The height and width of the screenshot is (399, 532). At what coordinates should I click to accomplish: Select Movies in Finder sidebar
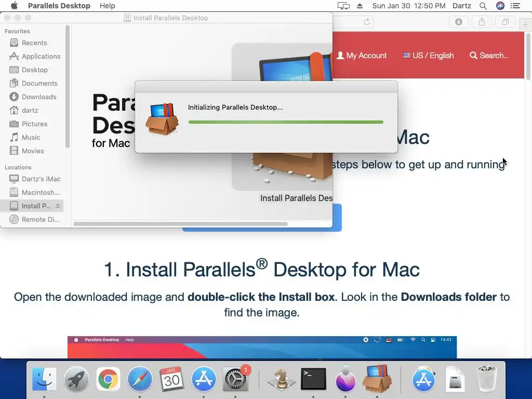[x=32, y=151]
